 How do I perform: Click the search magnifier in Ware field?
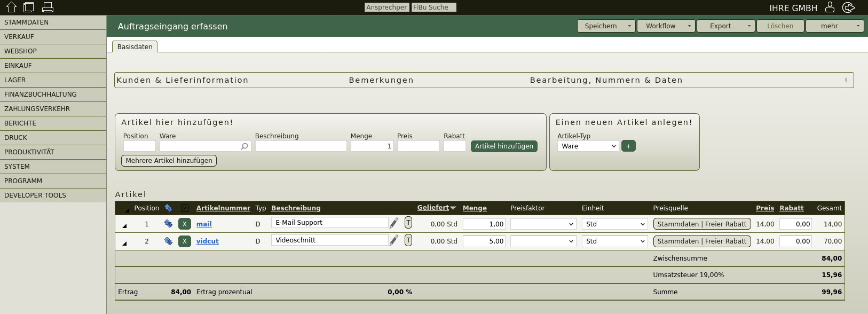point(244,146)
